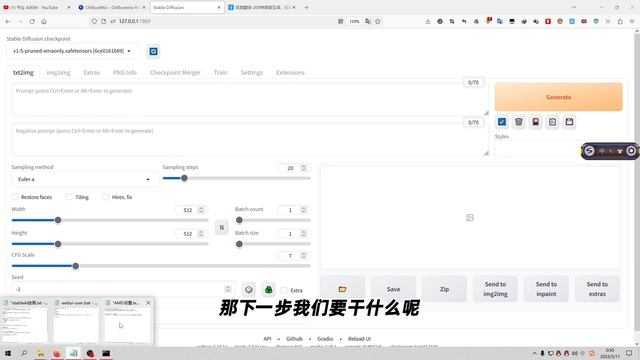Click the dice randomize seed icon
The height and width of the screenshot is (360, 640).
click(249, 289)
